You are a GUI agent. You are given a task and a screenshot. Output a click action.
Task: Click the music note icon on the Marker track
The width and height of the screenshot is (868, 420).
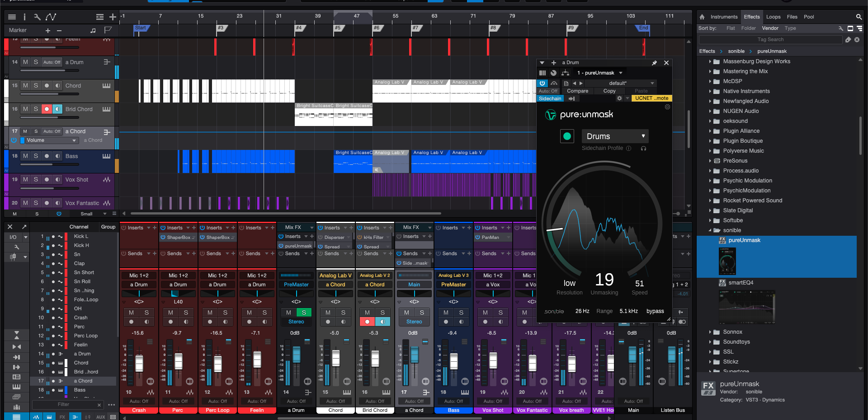pyautogui.click(x=93, y=30)
